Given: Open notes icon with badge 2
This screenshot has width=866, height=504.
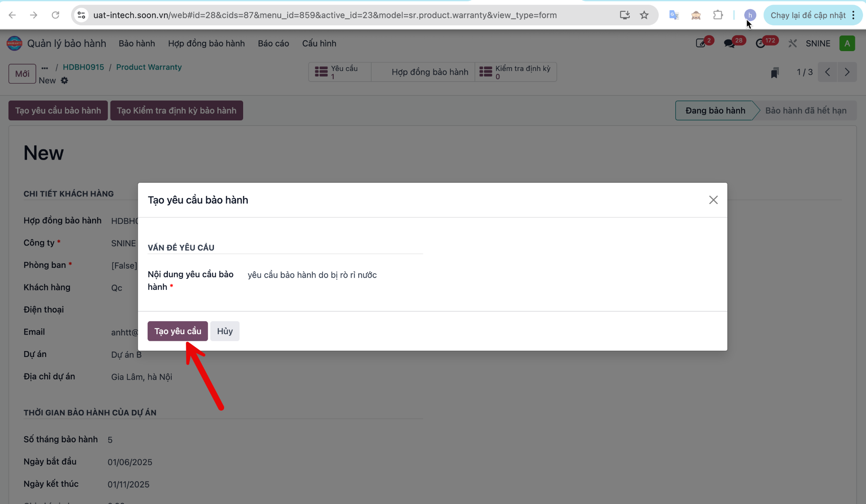Looking at the screenshot, I should click(701, 44).
